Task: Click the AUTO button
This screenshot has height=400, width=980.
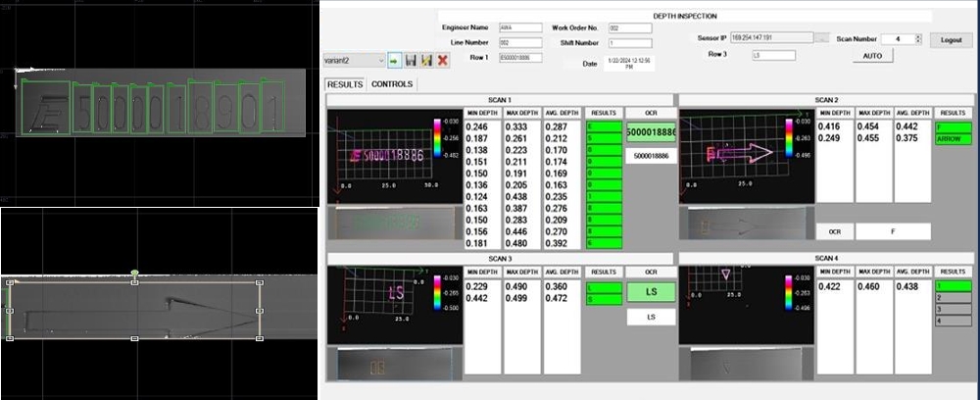Action: [871, 56]
